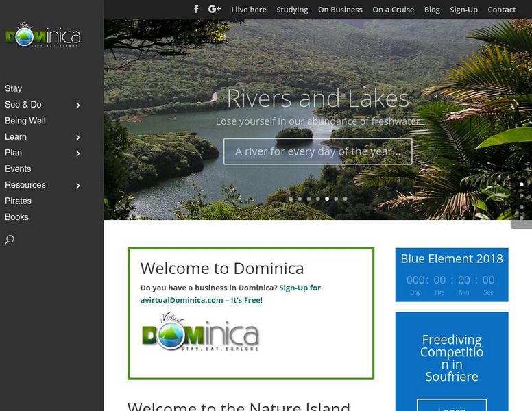Click the second side-navigation dot at right edge
The image size is (532, 411).
(522, 196)
